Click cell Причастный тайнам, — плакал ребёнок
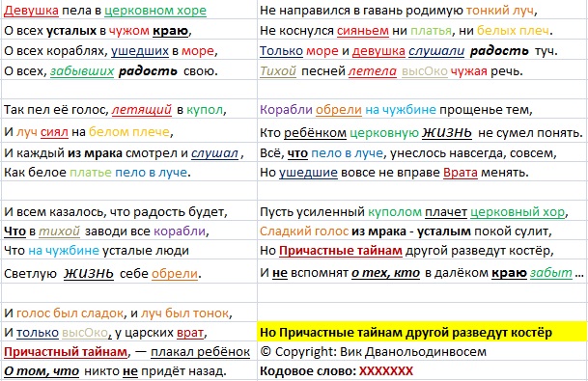 click(129, 351)
